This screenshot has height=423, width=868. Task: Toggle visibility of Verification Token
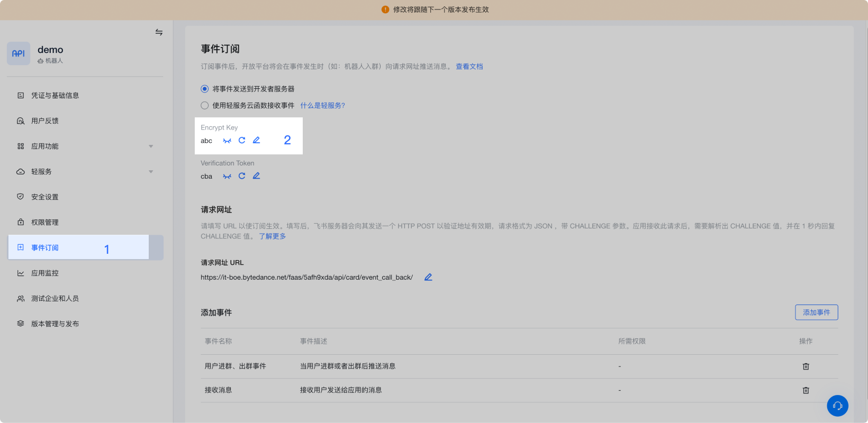pyautogui.click(x=227, y=176)
